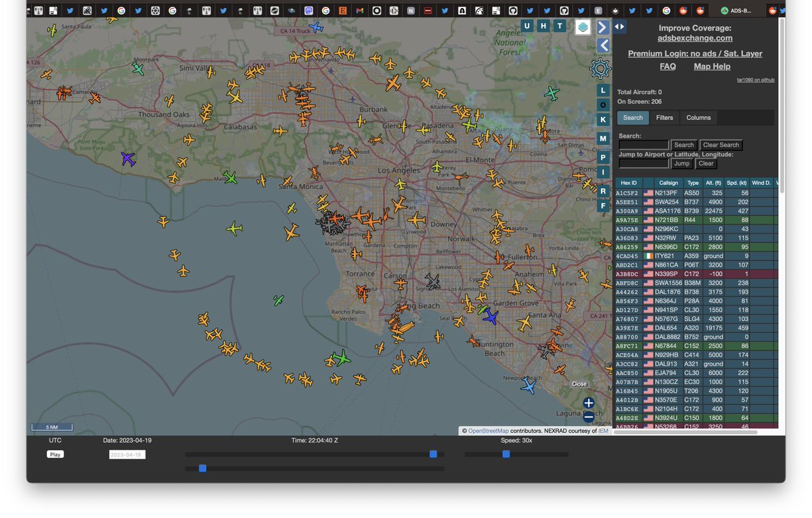This screenshot has width=812, height=518.
Task: Toggle the U map button
Action: point(527,26)
